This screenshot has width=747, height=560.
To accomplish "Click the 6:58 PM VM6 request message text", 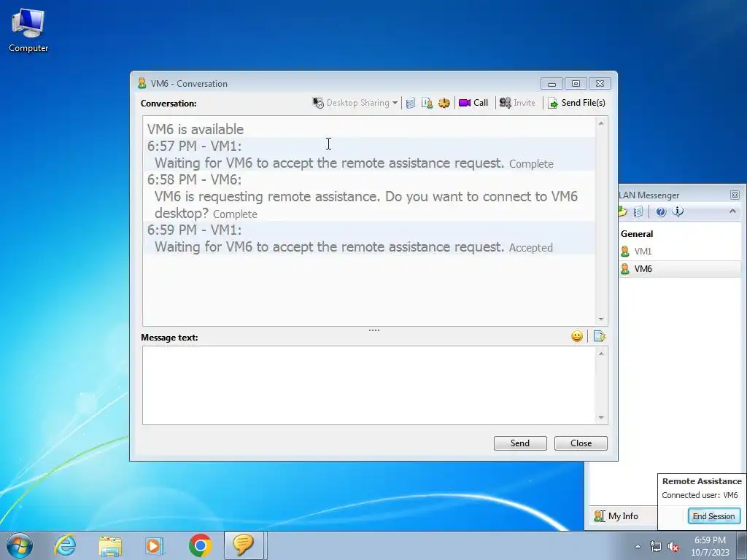I will 366,205.
